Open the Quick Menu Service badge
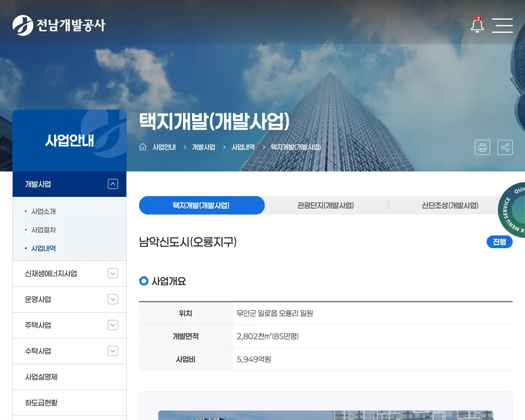The width and height of the screenshot is (525, 420). (512, 210)
